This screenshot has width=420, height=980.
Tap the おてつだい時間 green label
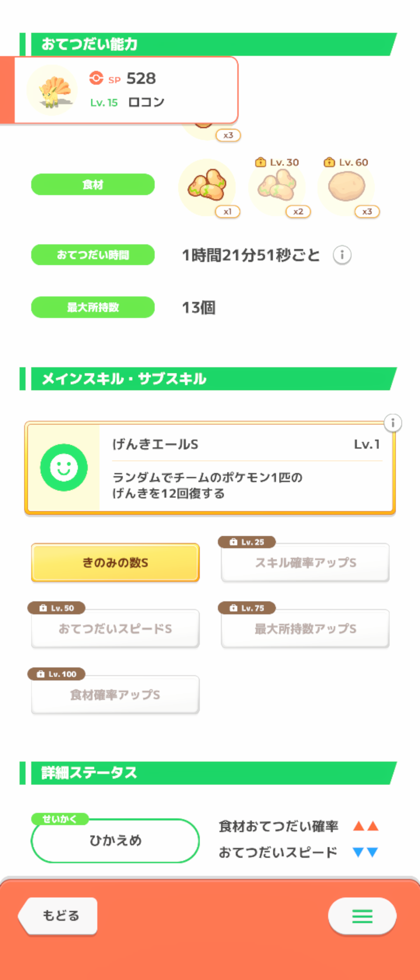[x=93, y=255]
